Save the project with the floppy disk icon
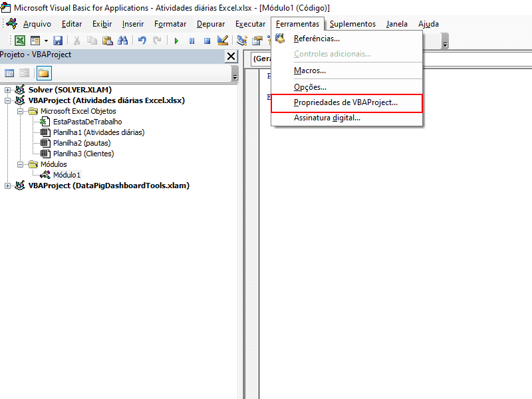Viewport: 532px width, 399px height. coord(58,41)
